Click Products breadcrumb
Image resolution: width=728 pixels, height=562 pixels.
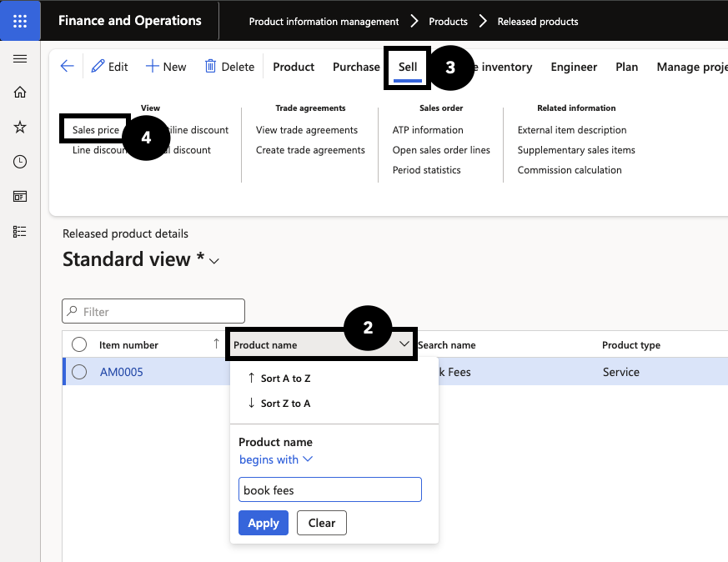coord(448,22)
